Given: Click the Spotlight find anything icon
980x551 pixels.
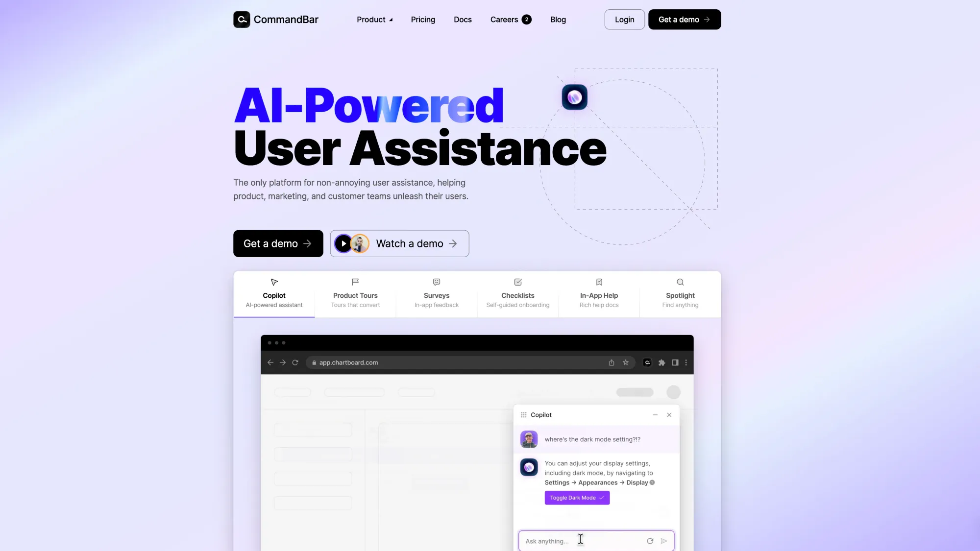Looking at the screenshot, I should point(680,282).
